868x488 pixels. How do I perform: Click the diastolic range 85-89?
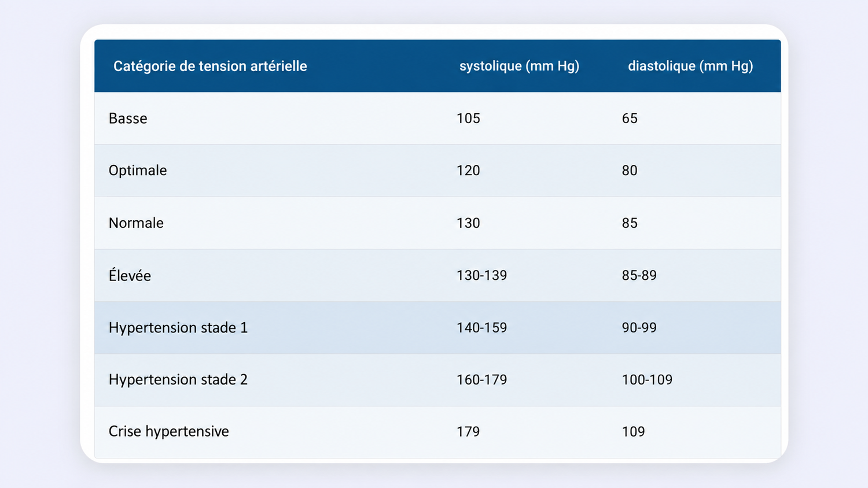639,275
